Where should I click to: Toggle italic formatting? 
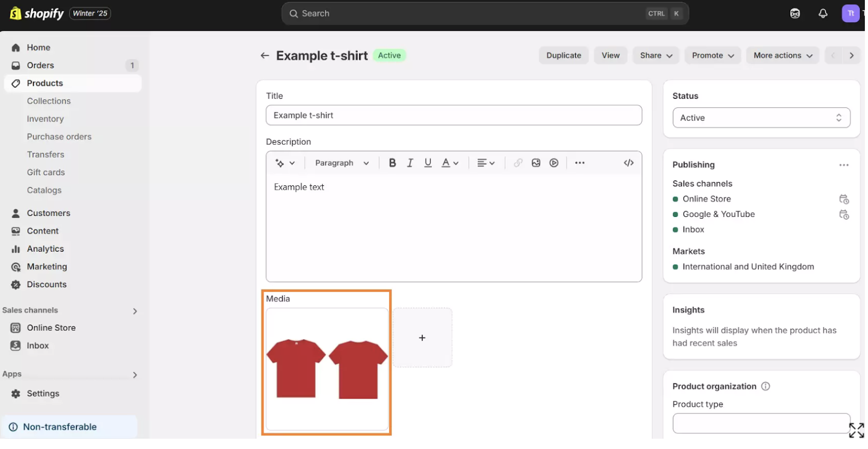(410, 163)
